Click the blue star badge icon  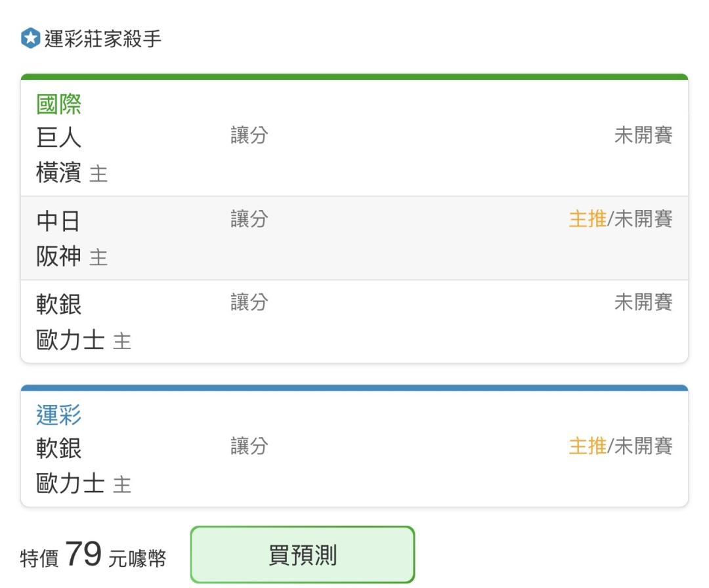point(31,38)
